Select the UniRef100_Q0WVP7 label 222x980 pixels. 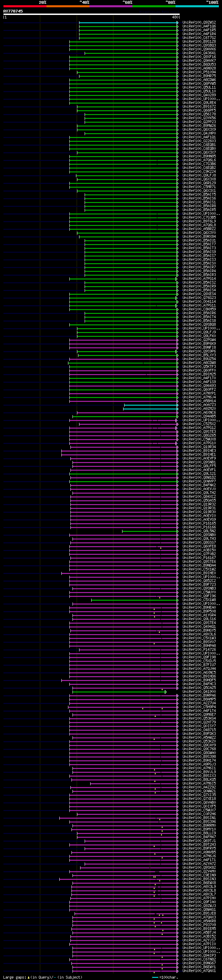click(x=199, y=481)
